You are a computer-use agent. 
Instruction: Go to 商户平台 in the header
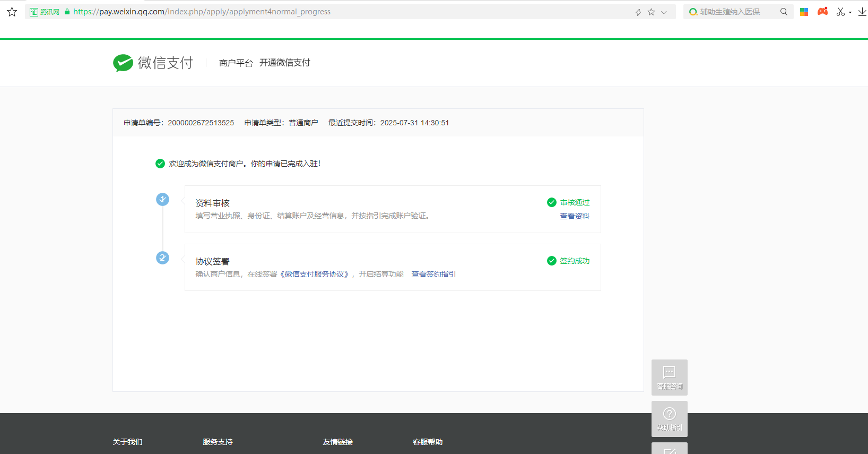pyautogui.click(x=236, y=63)
